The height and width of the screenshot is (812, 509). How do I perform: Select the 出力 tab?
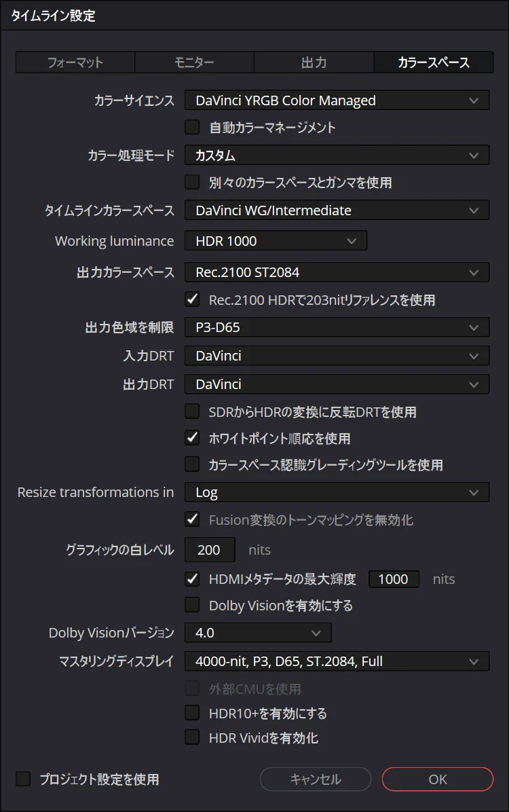point(314,62)
